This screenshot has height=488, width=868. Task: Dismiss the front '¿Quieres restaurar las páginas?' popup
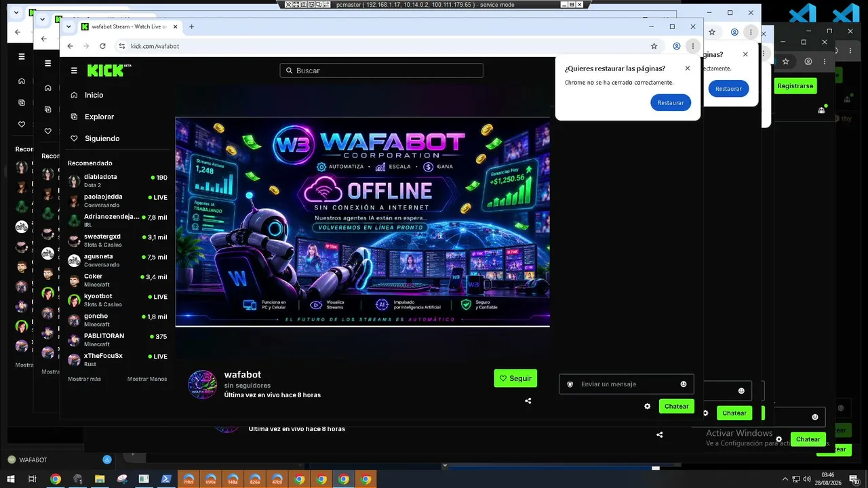pos(687,68)
